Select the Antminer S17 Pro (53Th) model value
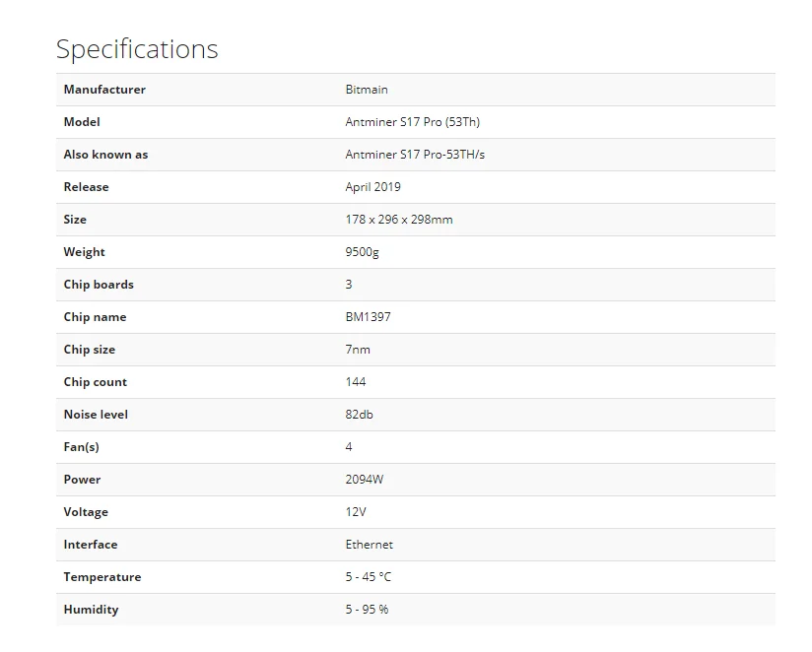812x652 pixels. click(413, 122)
